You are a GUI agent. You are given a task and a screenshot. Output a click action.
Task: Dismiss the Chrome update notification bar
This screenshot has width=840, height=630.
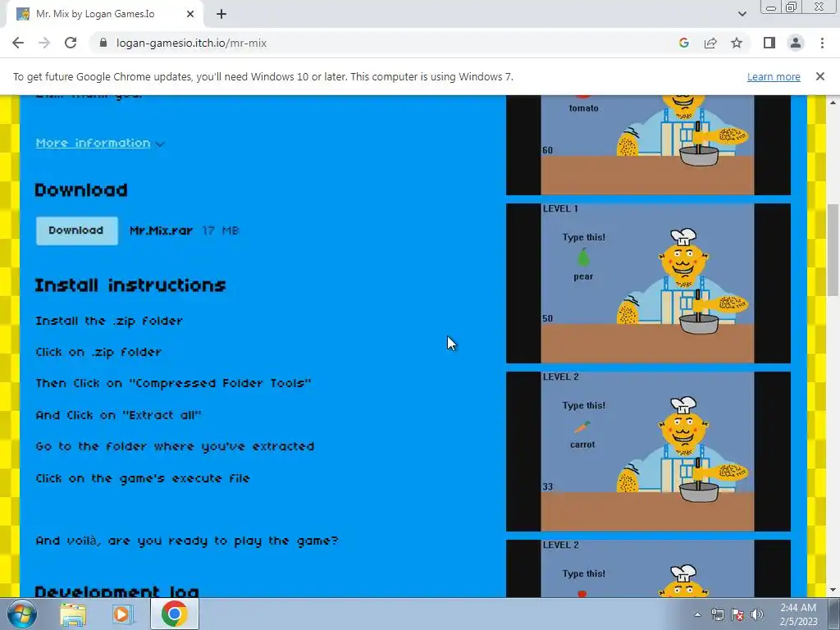point(819,76)
